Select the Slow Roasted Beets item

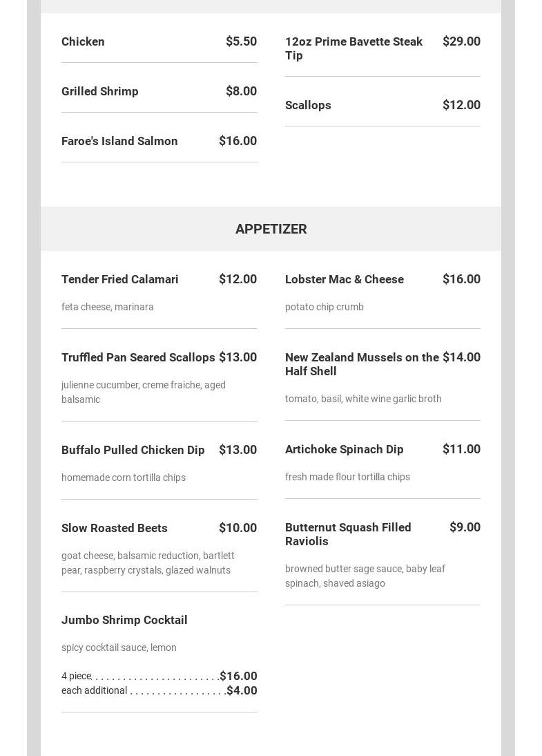click(115, 528)
